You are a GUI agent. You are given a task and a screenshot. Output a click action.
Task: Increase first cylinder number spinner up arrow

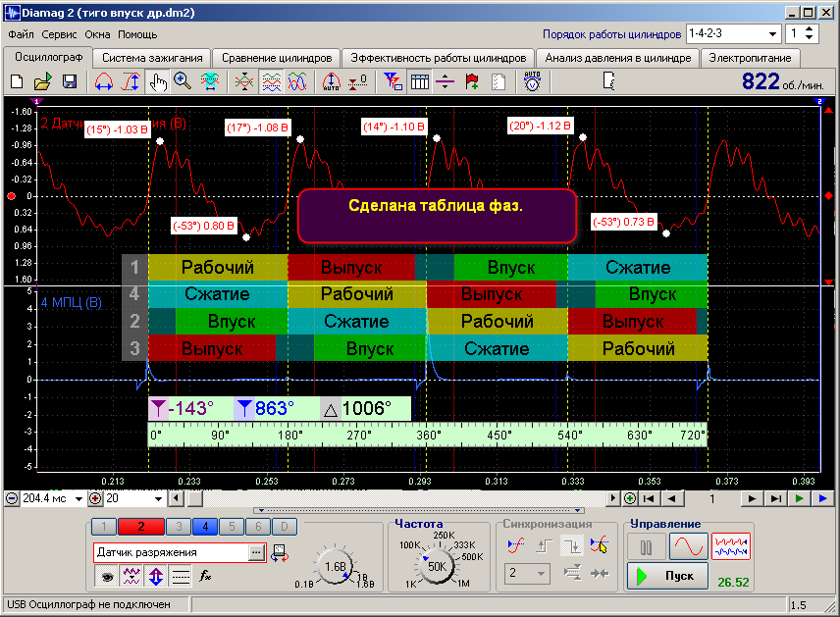coord(809,29)
